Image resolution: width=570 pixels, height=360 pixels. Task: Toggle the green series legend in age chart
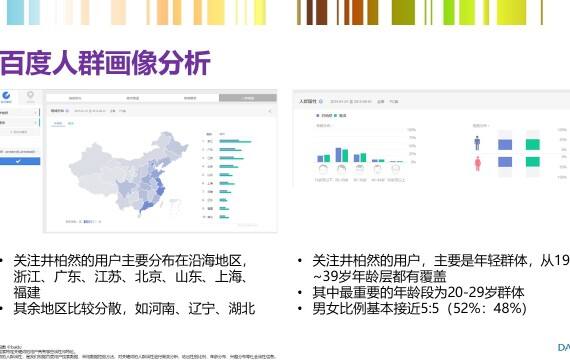[x=341, y=115]
